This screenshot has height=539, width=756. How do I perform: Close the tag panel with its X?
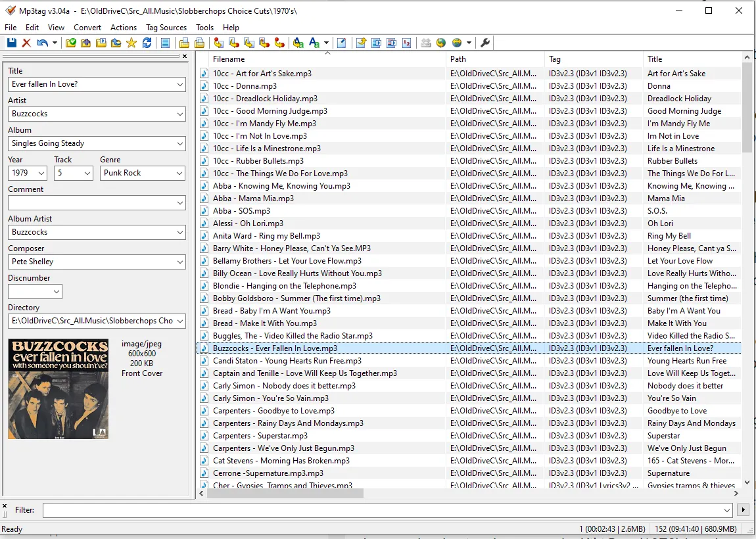point(185,57)
